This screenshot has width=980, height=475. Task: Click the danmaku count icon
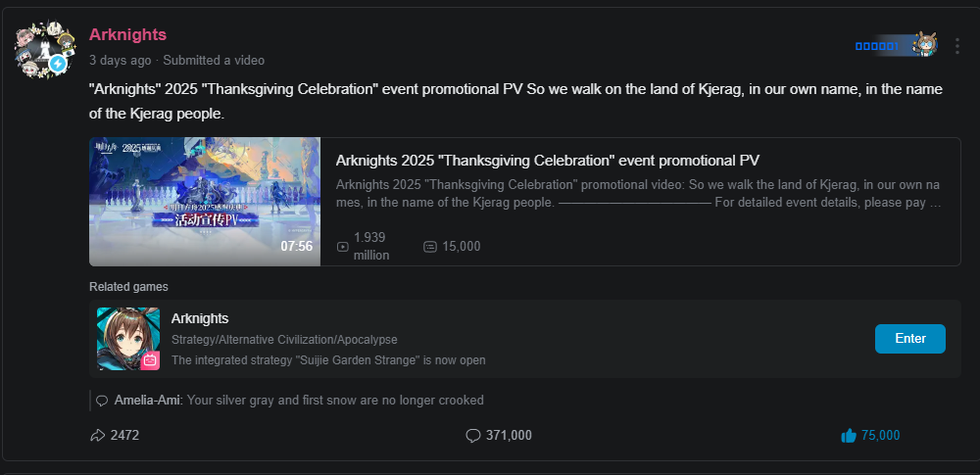430,247
